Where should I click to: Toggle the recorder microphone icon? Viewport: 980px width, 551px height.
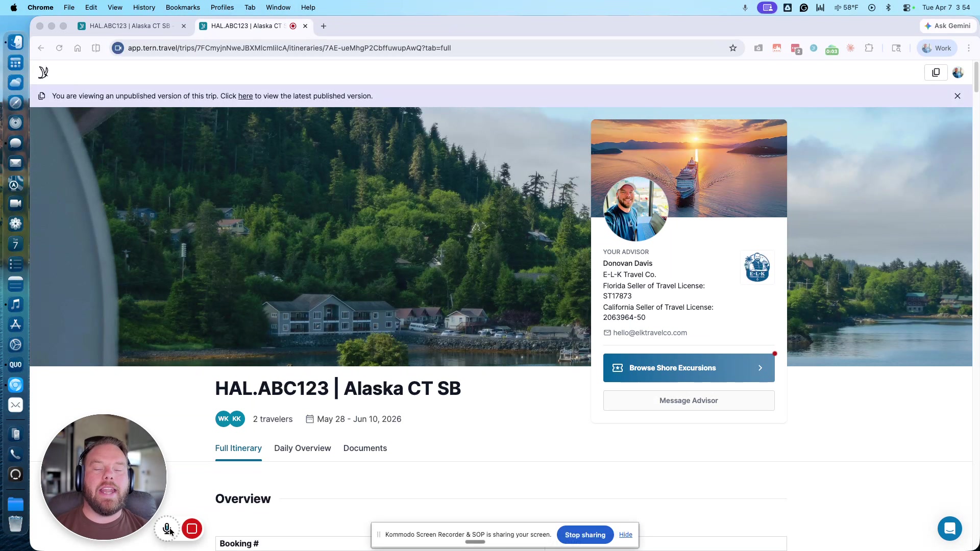(167, 529)
